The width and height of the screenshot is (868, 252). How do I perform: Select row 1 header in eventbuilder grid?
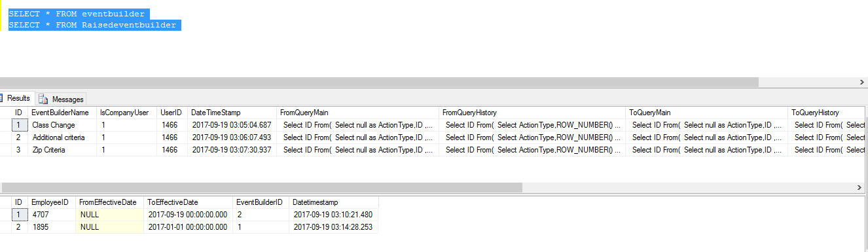(19, 125)
